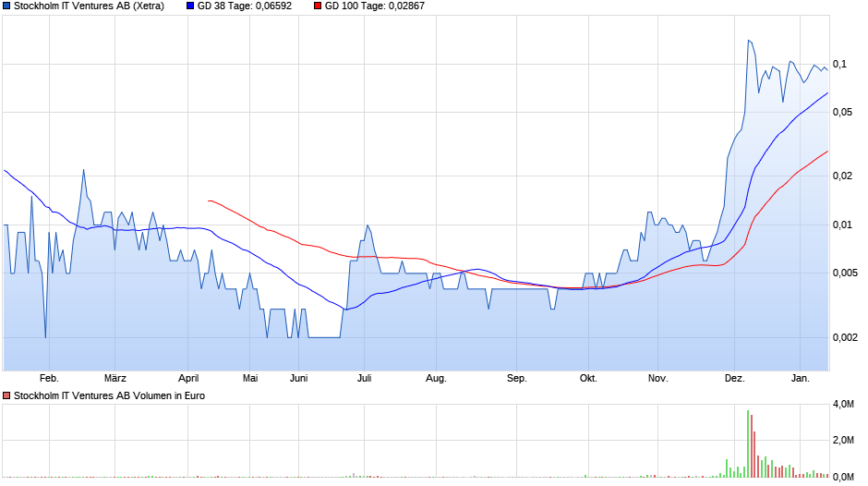Click the 'Nov.' month axis label

658,379
